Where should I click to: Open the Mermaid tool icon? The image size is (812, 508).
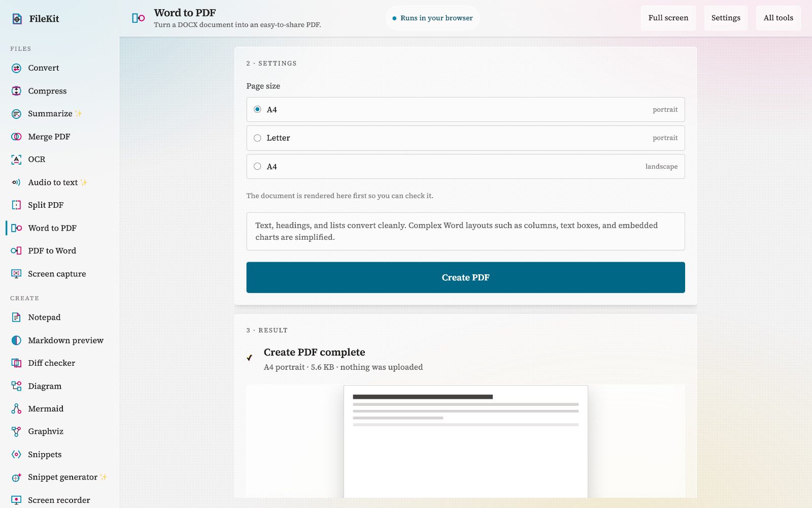[x=16, y=409]
